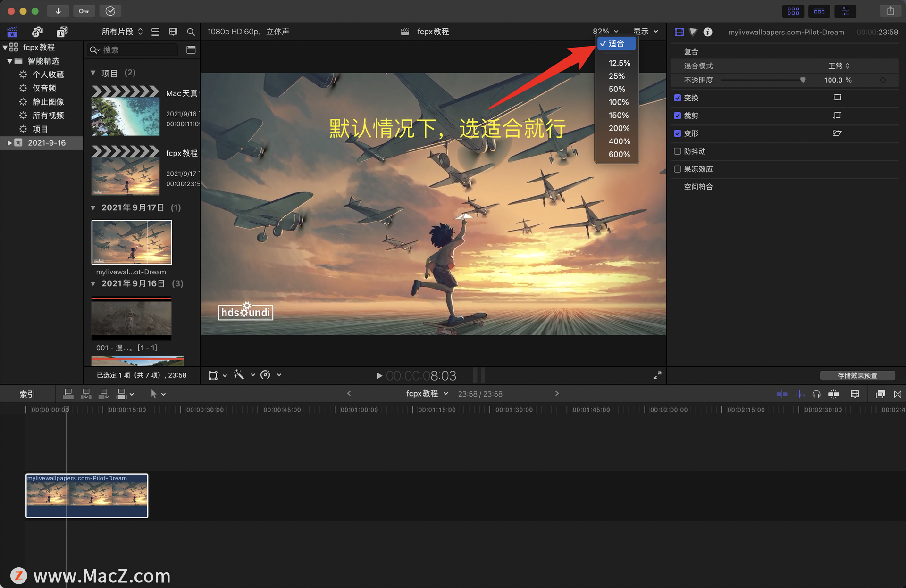Image resolution: width=906 pixels, height=588 pixels.
Task: Show crop onscreen controls icon
Action: (837, 115)
